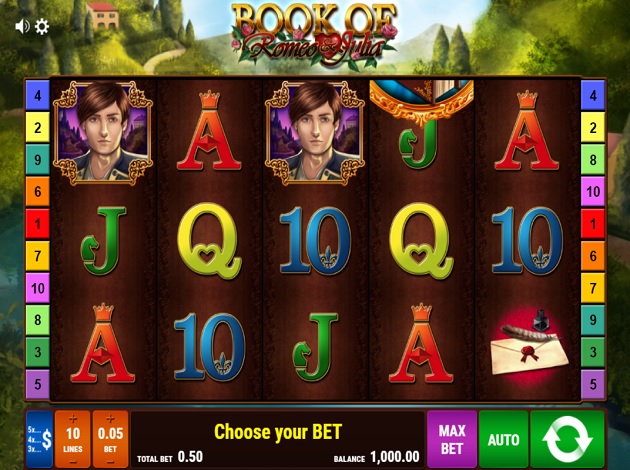The height and width of the screenshot is (470, 630).
Task: Click the letter envelope symbol on reel five
Action: [x=527, y=346]
